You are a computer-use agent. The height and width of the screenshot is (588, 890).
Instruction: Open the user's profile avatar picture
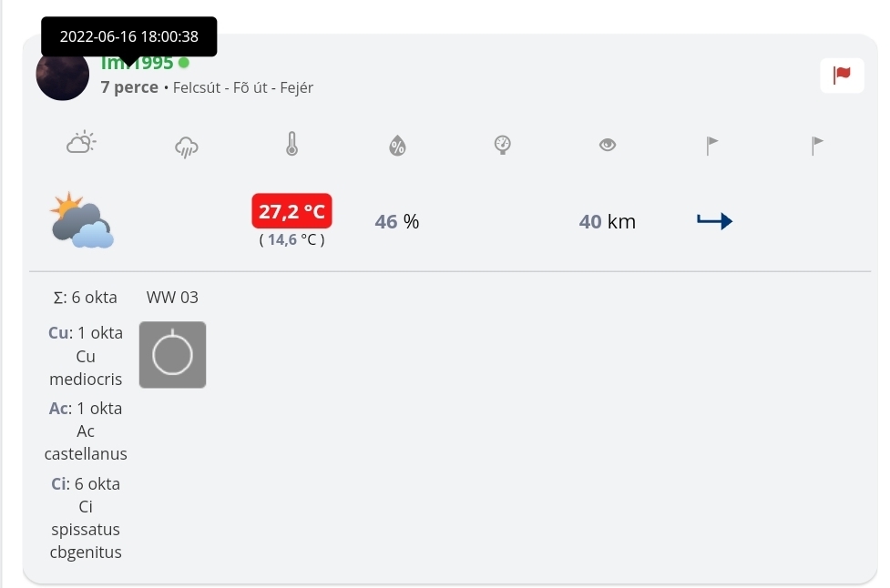click(x=62, y=74)
